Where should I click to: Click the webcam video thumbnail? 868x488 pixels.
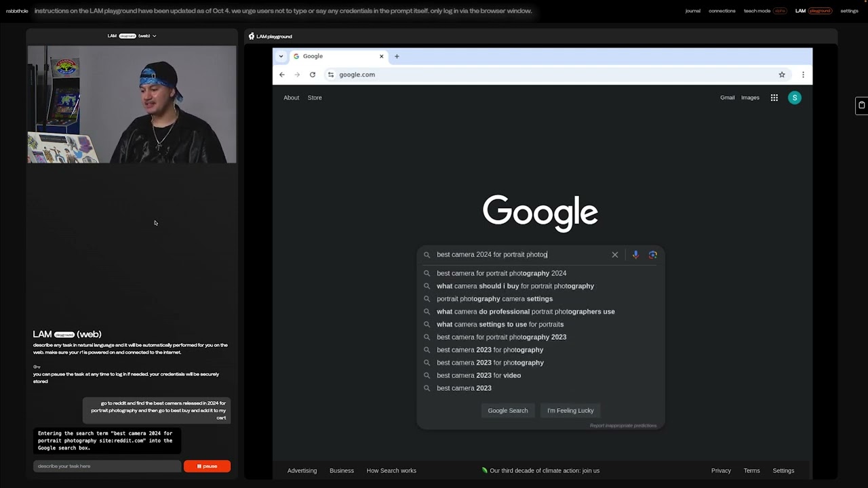[x=132, y=104]
